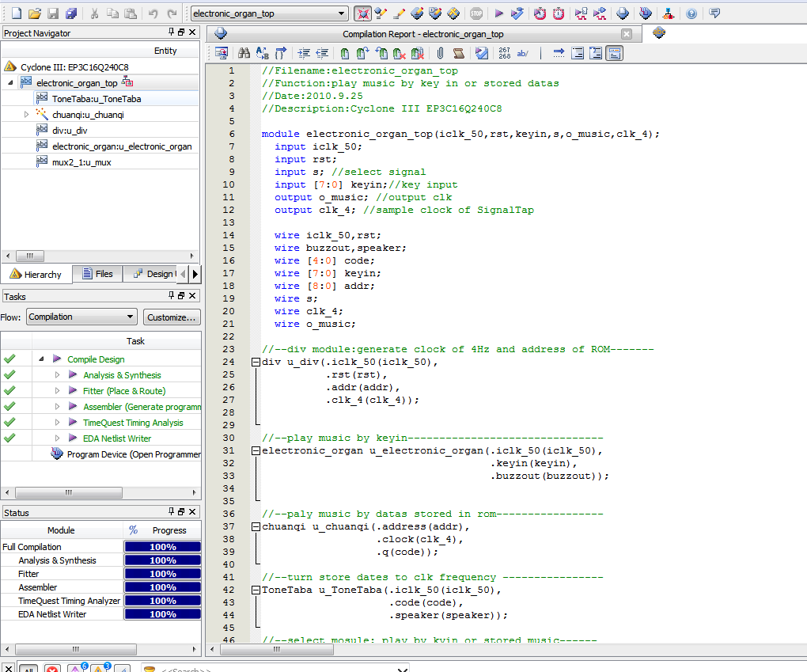The image size is (807, 672).
Task: Switch to the Files tab
Action: click(97, 274)
